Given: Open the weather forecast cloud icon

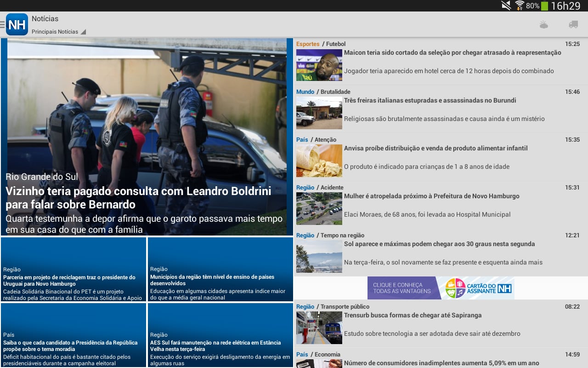Looking at the screenshot, I should click(x=544, y=25).
